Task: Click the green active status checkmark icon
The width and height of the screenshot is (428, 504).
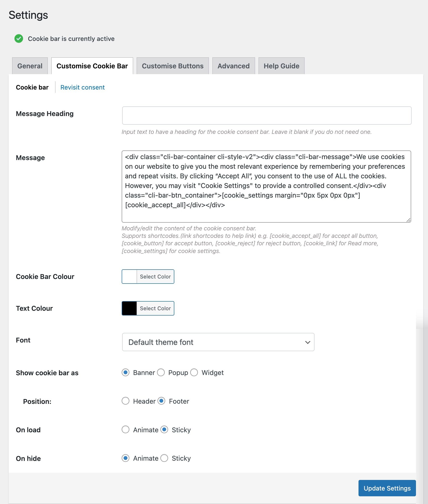Action: (x=19, y=39)
